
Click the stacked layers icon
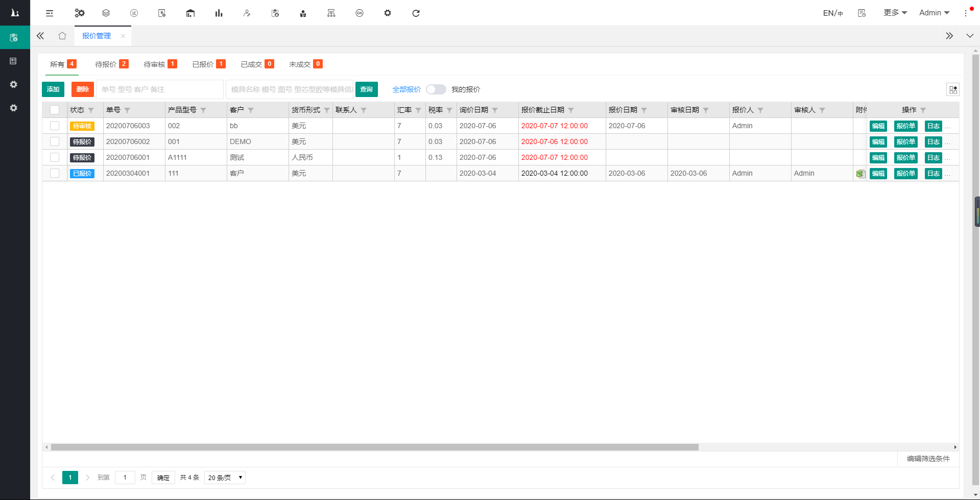106,13
